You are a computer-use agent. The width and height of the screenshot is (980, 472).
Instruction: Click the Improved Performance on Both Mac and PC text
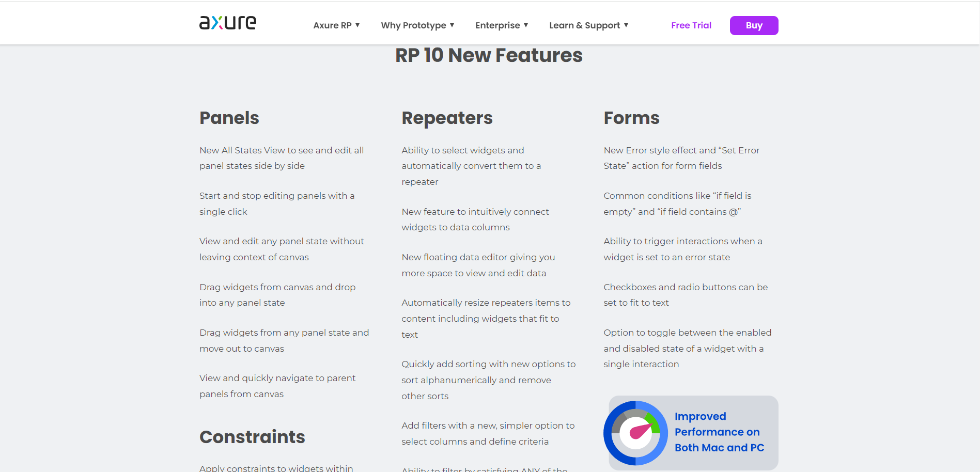point(719,432)
